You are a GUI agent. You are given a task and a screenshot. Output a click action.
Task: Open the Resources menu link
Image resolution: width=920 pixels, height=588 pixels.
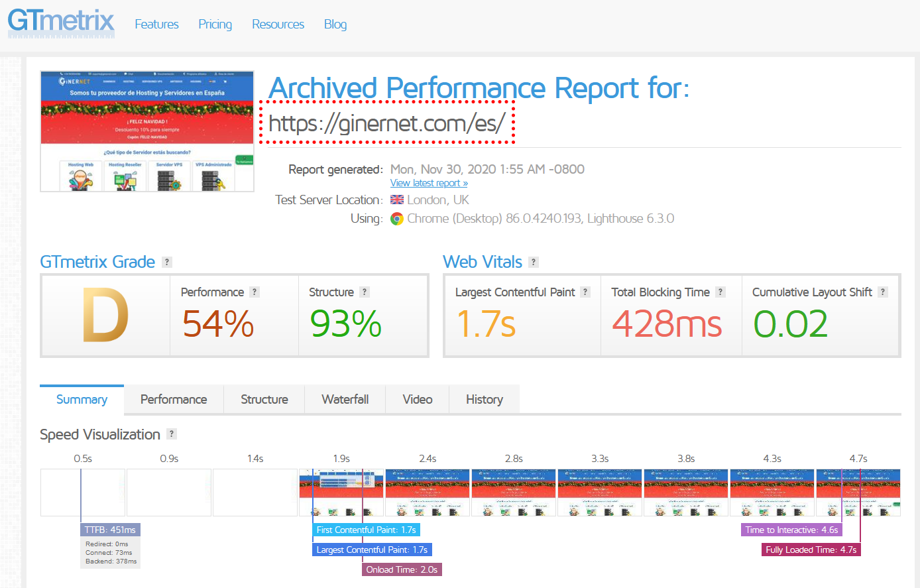coord(278,25)
